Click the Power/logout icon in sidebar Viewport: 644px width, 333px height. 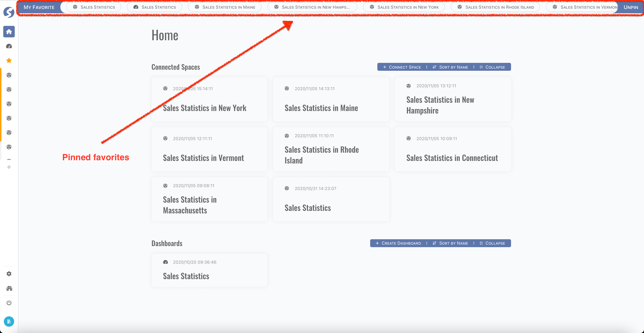(x=9, y=303)
